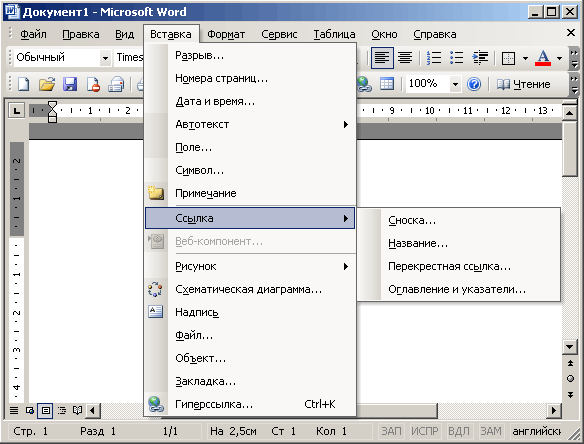Select Название... in the submenu
Screen dimensions: 584x444
tap(458, 244)
